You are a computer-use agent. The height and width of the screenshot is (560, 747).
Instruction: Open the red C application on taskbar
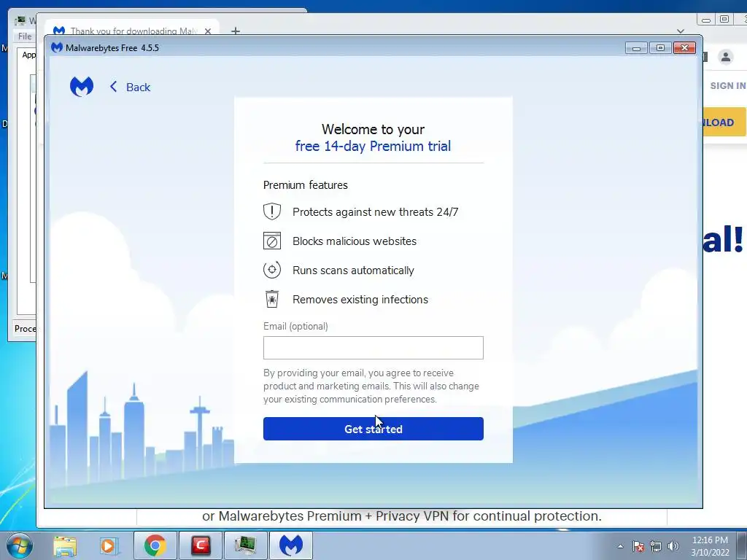[x=201, y=545]
